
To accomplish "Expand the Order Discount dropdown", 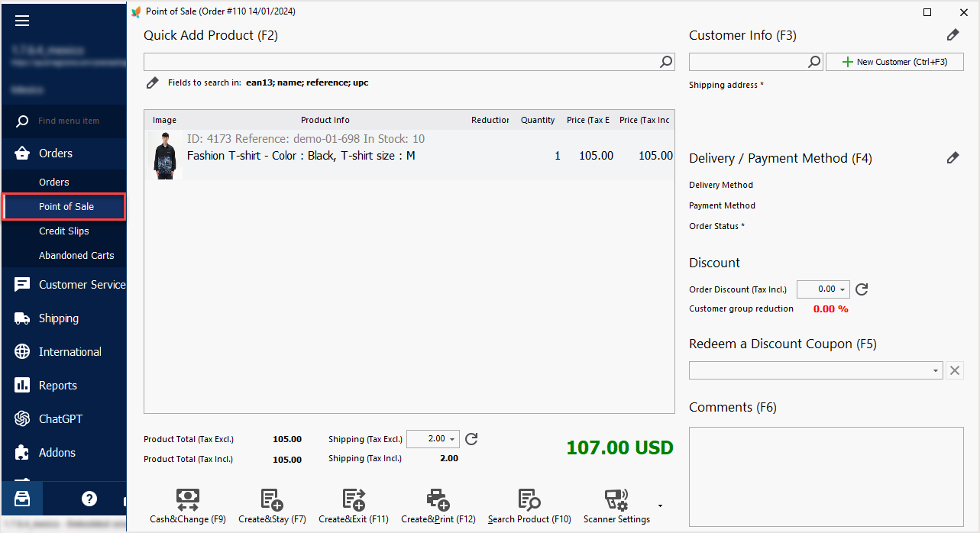I will (843, 289).
